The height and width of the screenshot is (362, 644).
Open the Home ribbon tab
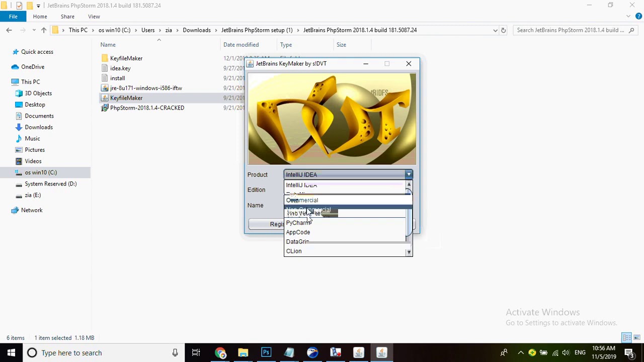tap(40, 17)
